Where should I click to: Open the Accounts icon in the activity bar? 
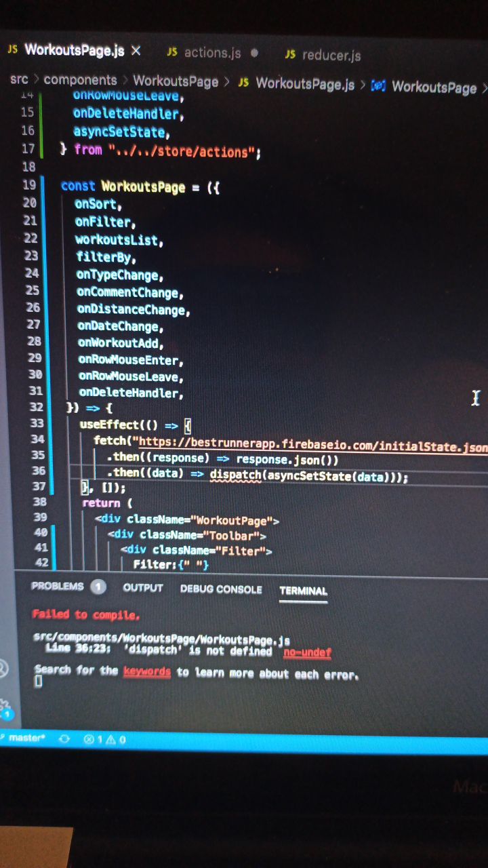pos(3,668)
